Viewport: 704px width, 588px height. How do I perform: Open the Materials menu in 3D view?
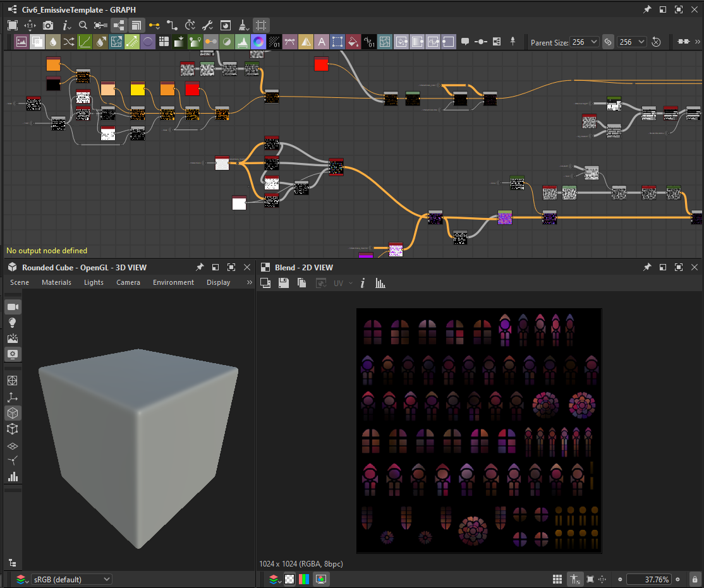coord(57,282)
